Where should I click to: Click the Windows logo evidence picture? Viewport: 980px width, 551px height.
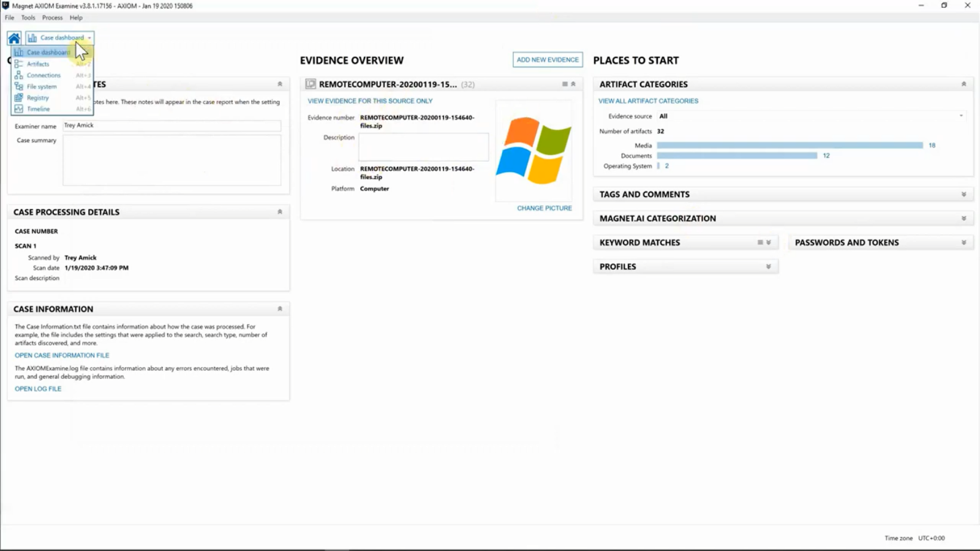533,151
